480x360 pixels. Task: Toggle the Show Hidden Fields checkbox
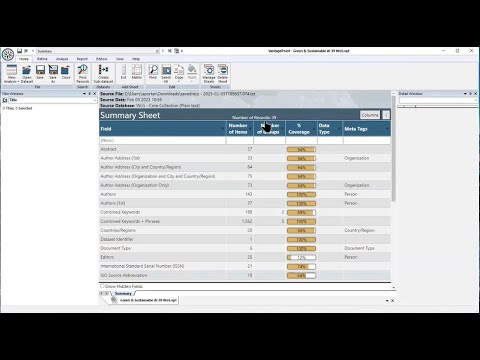102,286
